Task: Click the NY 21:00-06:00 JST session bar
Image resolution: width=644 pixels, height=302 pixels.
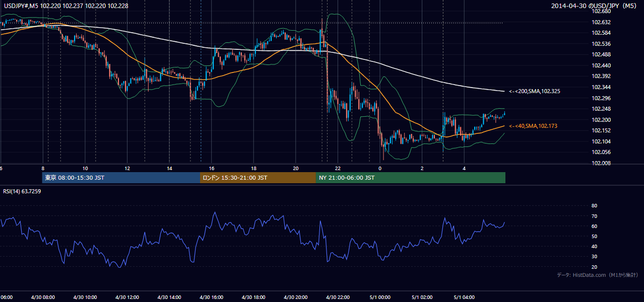Action: coord(411,178)
